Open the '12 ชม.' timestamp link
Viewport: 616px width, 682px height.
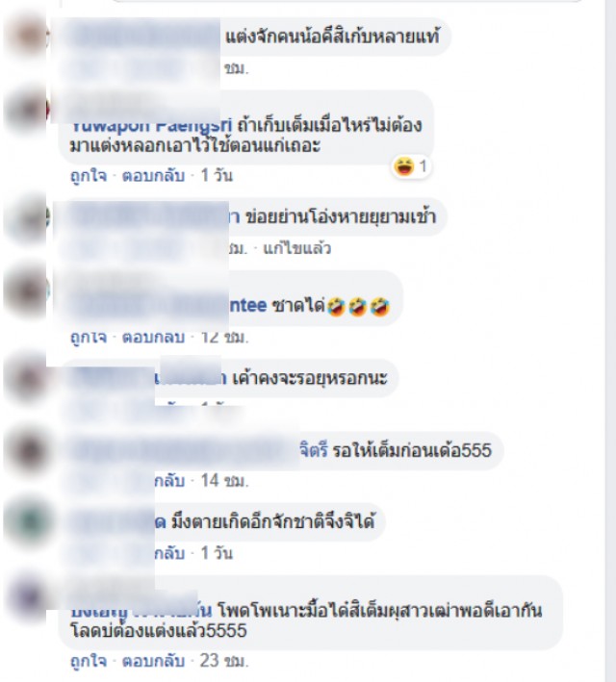pos(224,337)
